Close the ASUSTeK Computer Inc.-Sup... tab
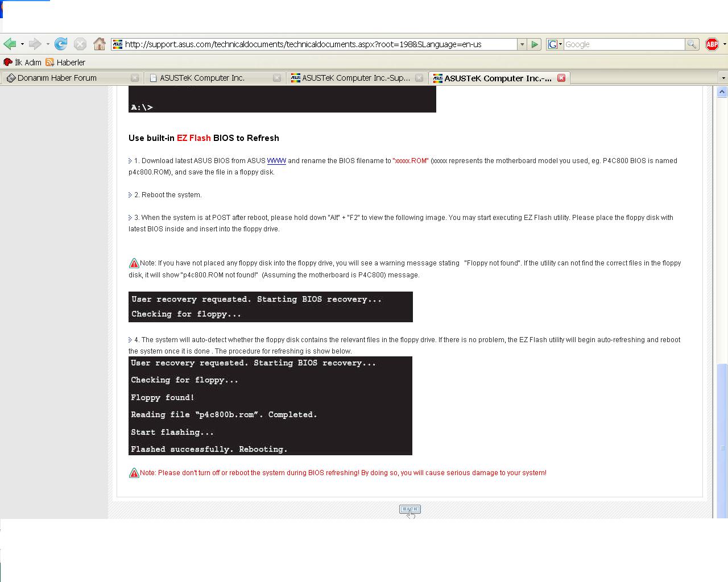This screenshot has width=728, height=582. 419,78
